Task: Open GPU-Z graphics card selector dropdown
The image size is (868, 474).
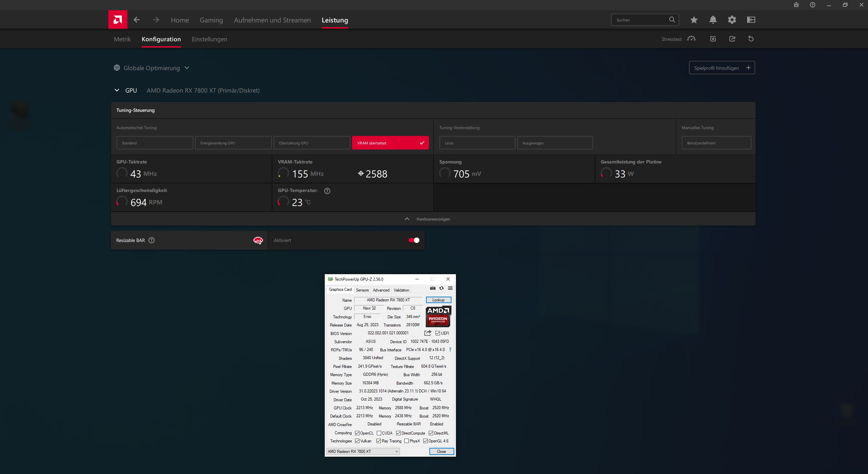Action: (x=363, y=451)
